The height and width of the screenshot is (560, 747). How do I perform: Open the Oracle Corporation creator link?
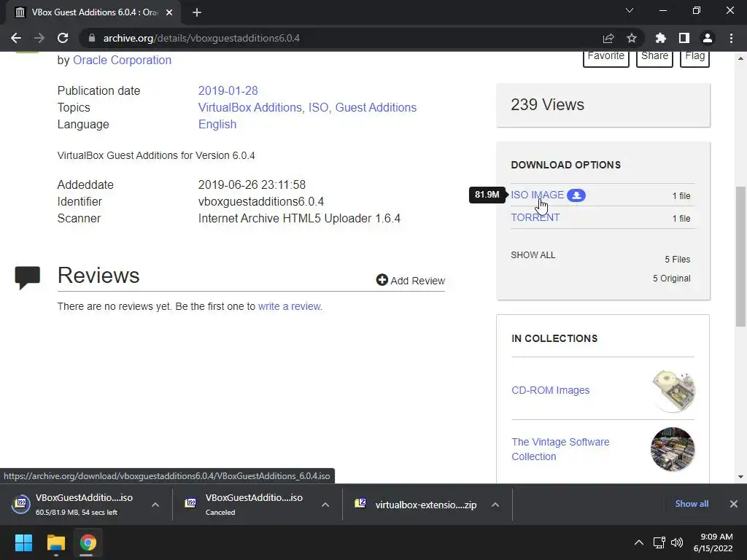click(122, 60)
